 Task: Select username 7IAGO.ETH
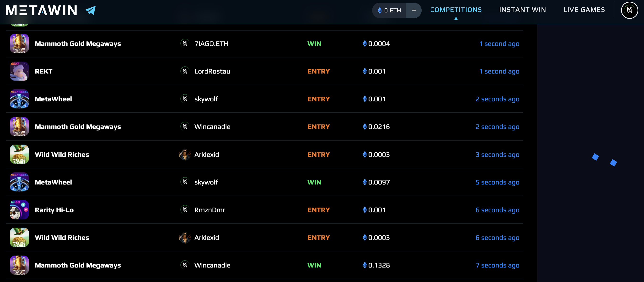(x=211, y=44)
